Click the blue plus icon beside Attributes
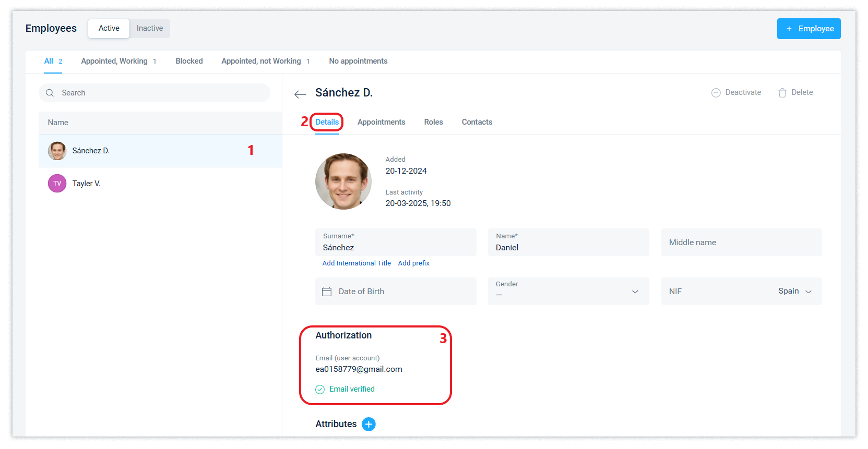The image size is (868, 449). coord(368,424)
